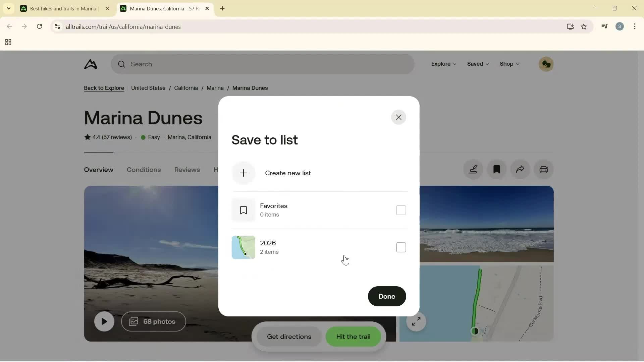Switch to the Reviews tab

tap(187, 170)
